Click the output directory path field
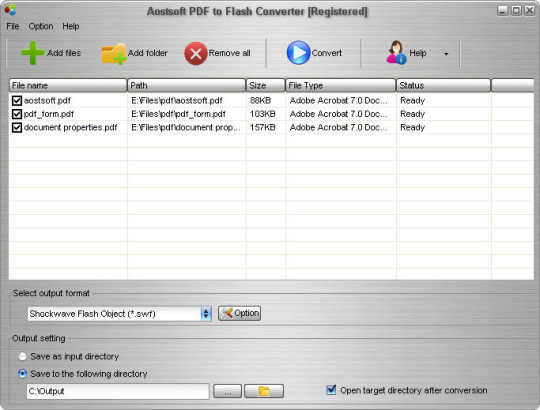This screenshot has width=540, height=410. pos(118,391)
